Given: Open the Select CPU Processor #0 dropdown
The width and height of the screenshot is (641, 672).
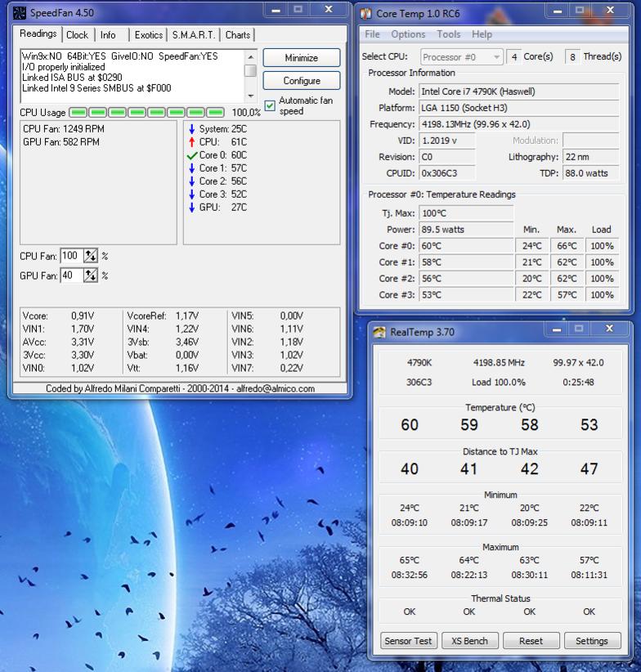Looking at the screenshot, I should pos(461,57).
